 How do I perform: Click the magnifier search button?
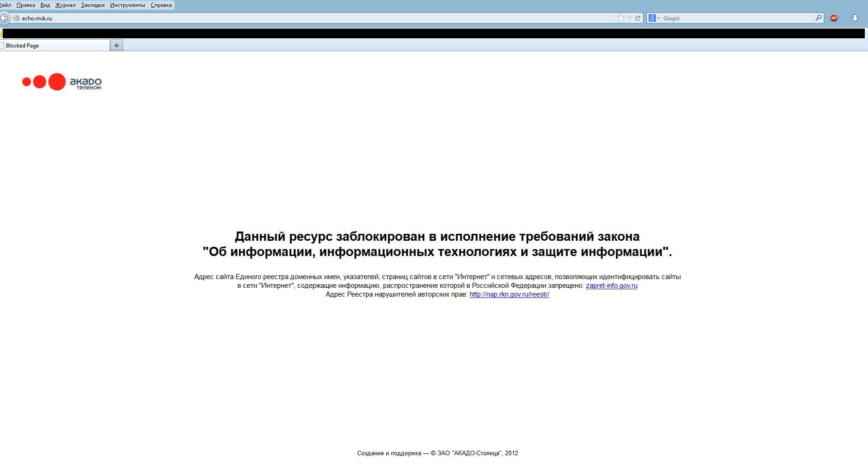[818, 18]
